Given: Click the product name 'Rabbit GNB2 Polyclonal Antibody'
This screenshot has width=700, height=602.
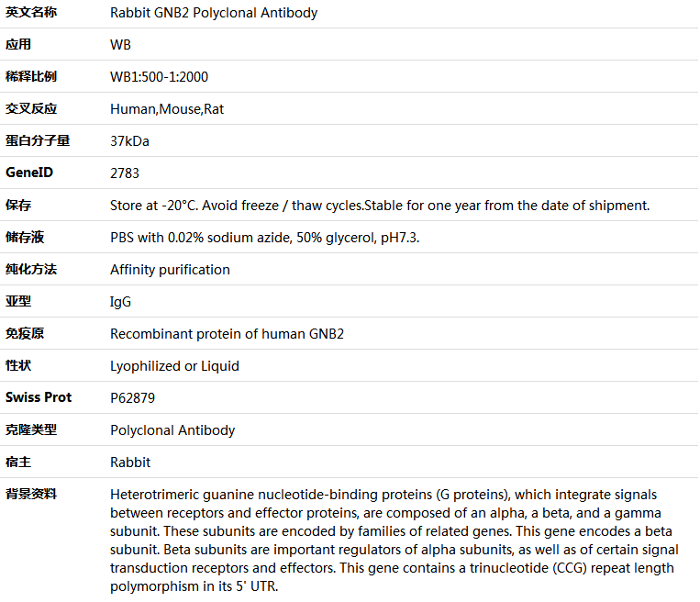Looking at the screenshot, I should point(214,13).
